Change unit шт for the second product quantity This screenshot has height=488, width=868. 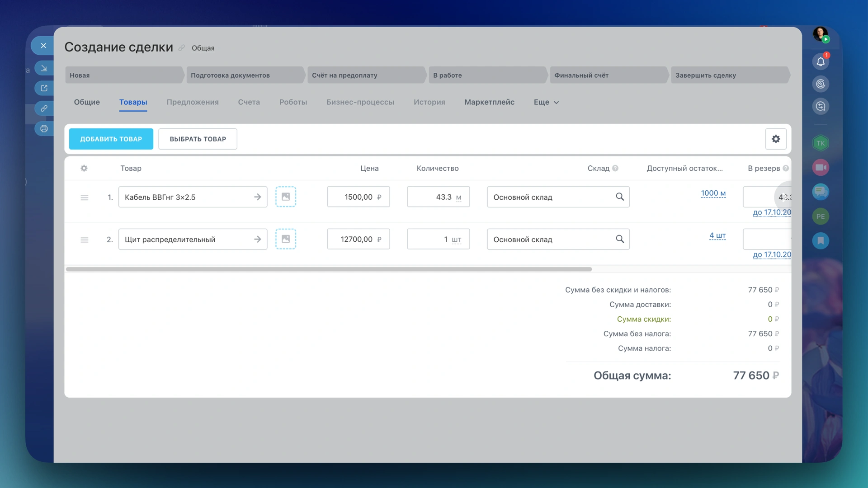(457, 239)
